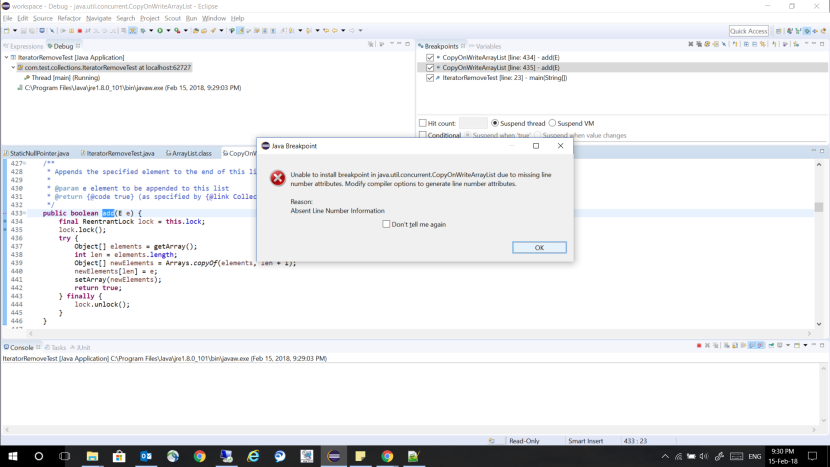Viewport: 830px width, 467px height.
Task: Click Collapse All in Breakpoints view
Action: click(755, 44)
